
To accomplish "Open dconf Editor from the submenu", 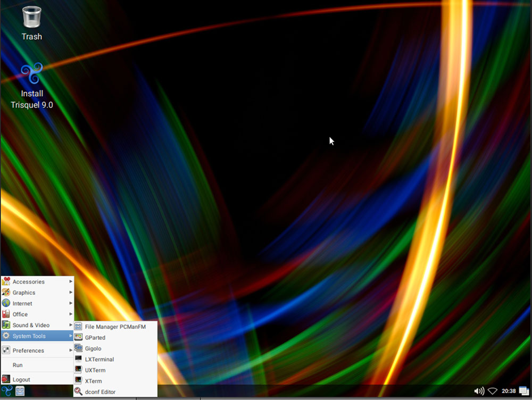I will click(x=100, y=392).
